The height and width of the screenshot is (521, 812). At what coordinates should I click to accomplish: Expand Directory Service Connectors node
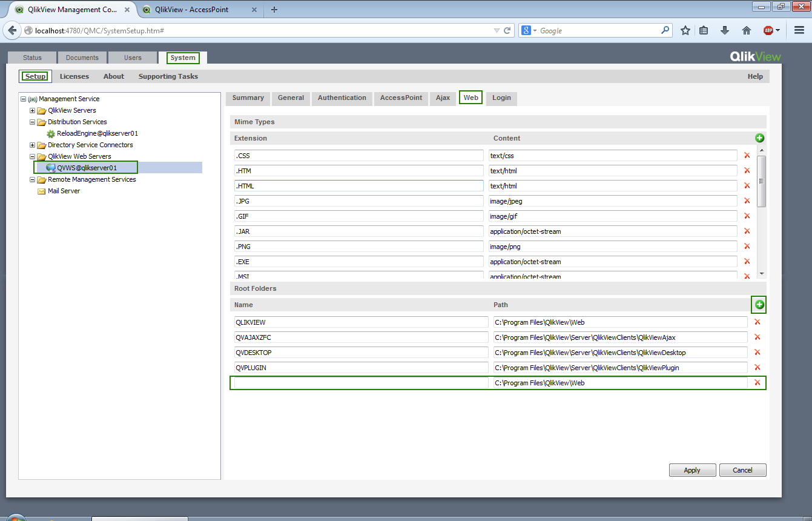click(33, 145)
